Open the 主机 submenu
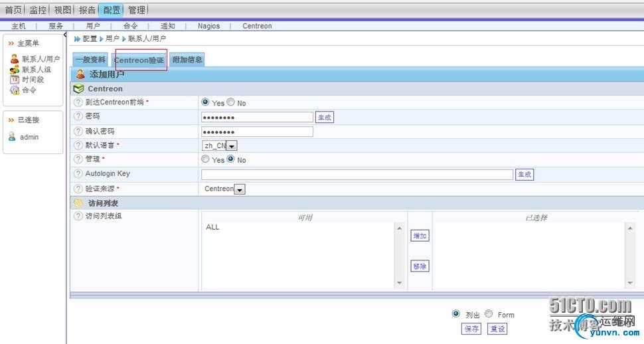 19,26
